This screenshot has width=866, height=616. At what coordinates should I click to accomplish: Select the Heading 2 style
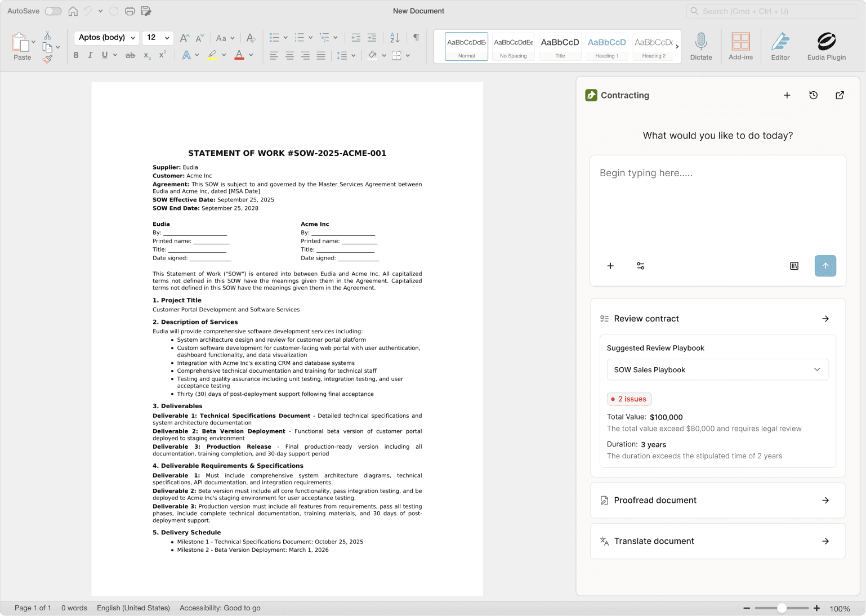point(653,46)
